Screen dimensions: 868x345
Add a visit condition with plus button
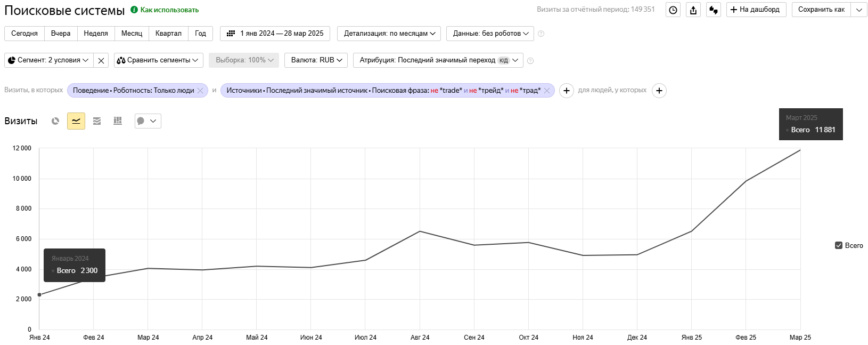(567, 91)
